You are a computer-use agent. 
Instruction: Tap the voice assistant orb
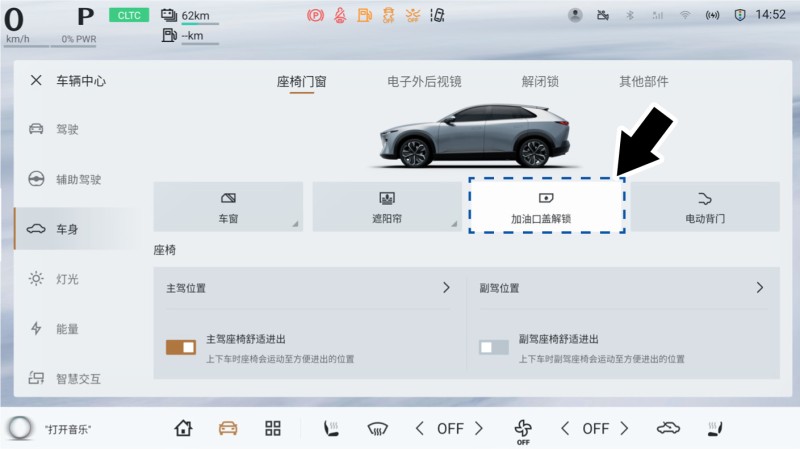pyautogui.click(x=19, y=428)
